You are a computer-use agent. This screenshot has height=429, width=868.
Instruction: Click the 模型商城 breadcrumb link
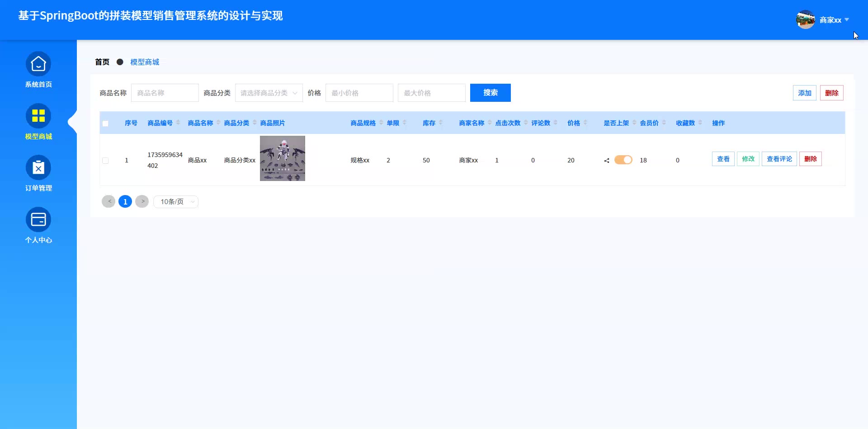click(x=145, y=62)
